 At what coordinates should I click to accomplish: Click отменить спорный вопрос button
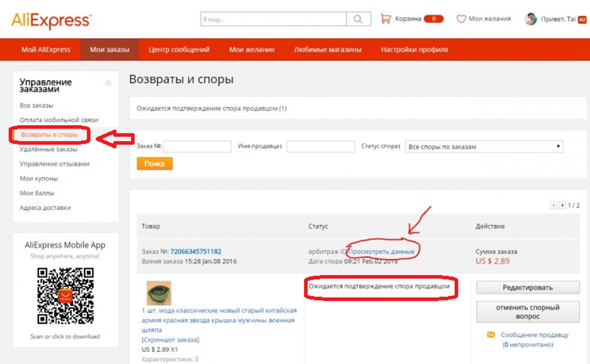[528, 312]
